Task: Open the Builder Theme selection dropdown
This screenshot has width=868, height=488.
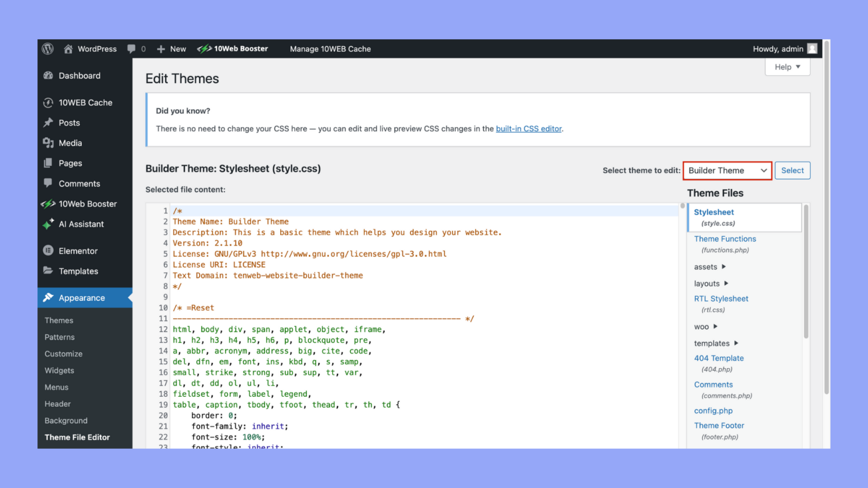Action: 727,171
